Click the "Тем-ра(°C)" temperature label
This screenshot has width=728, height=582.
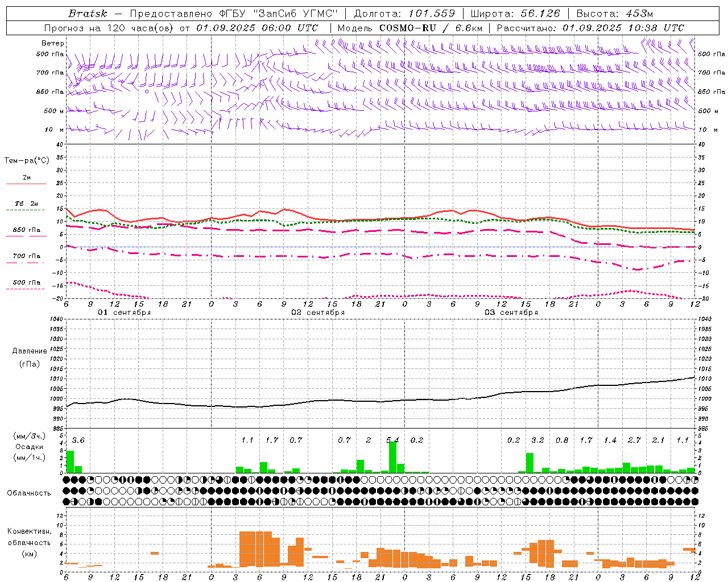coord(27,161)
